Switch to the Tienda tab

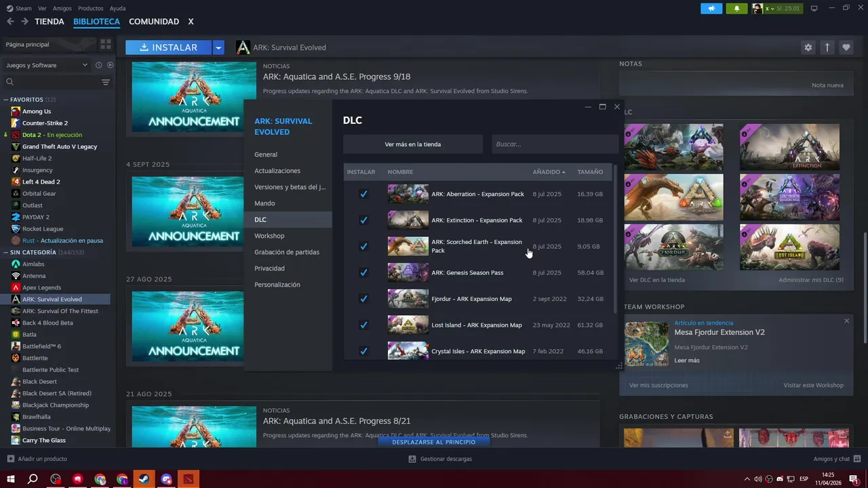(50, 22)
